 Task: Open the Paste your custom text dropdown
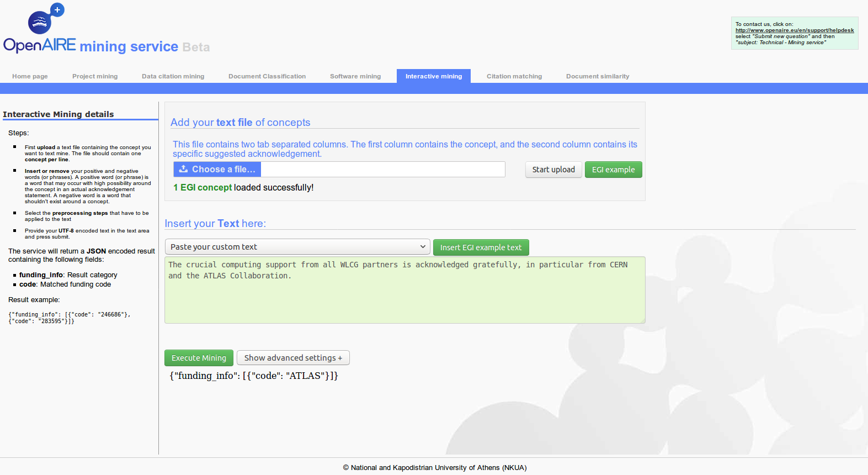pyautogui.click(x=297, y=247)
